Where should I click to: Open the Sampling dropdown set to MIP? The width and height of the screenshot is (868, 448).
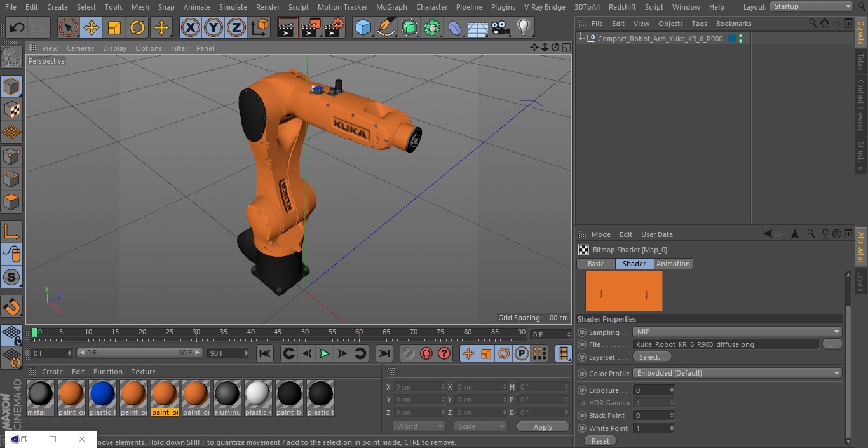tap(738, 332)
